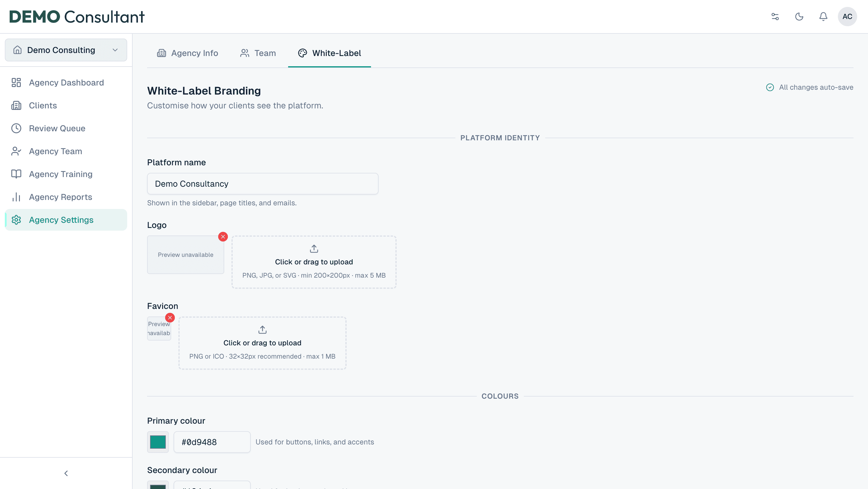Click the Agency Dashboard grid icon
The height and width of the screenshot is (489, 868).
(x=16, y=83)
